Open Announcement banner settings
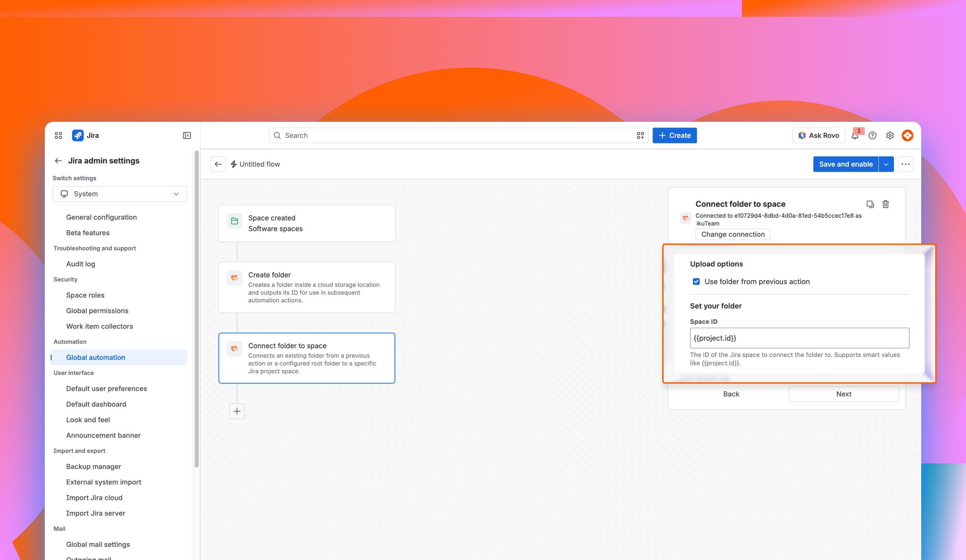The image size is (966, 560). [103, 435]
